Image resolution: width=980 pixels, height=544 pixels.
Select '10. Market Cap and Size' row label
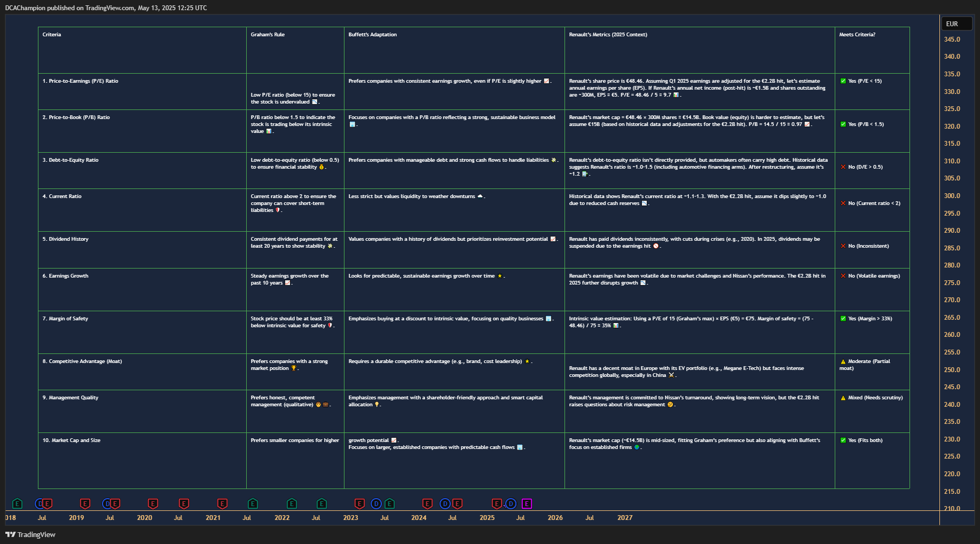point(72,440)
